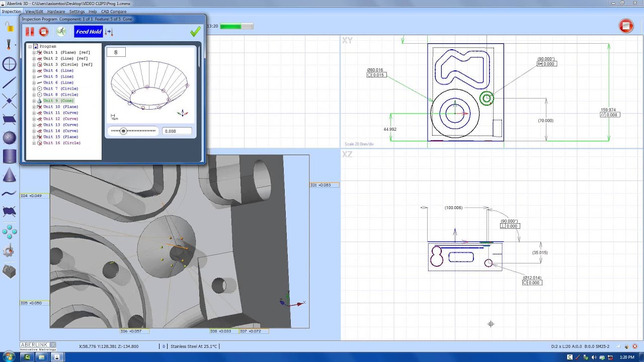Expand Unit 3 (Circle) [ref] node

click(x=34, y=64)
